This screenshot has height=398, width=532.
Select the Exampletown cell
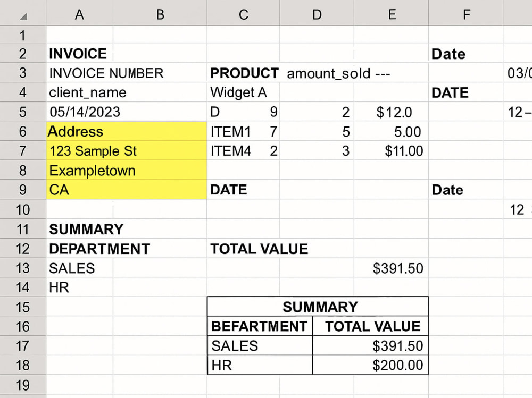point(127,170)
